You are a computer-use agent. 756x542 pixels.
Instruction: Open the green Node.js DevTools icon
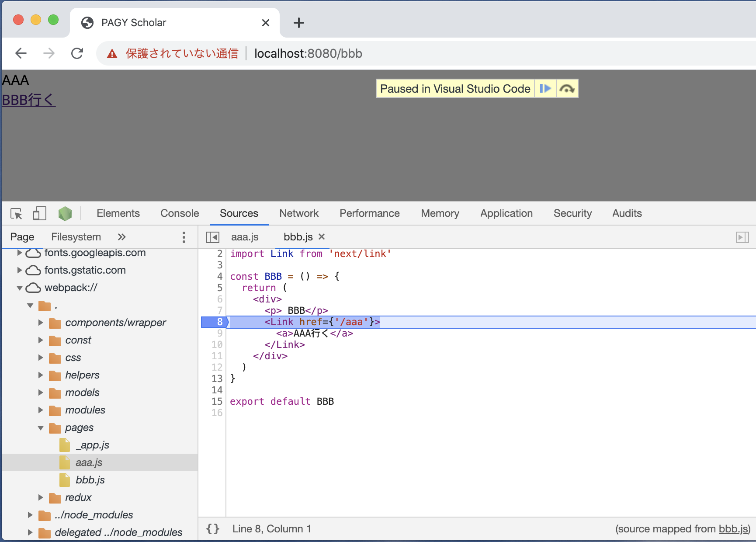65,214
